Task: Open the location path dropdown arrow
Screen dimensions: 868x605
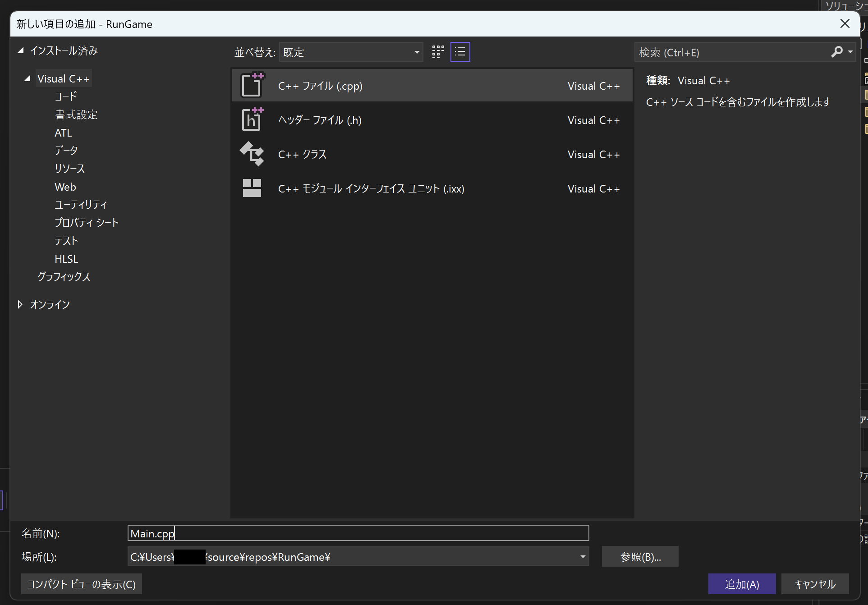Action: pos(583,557)
